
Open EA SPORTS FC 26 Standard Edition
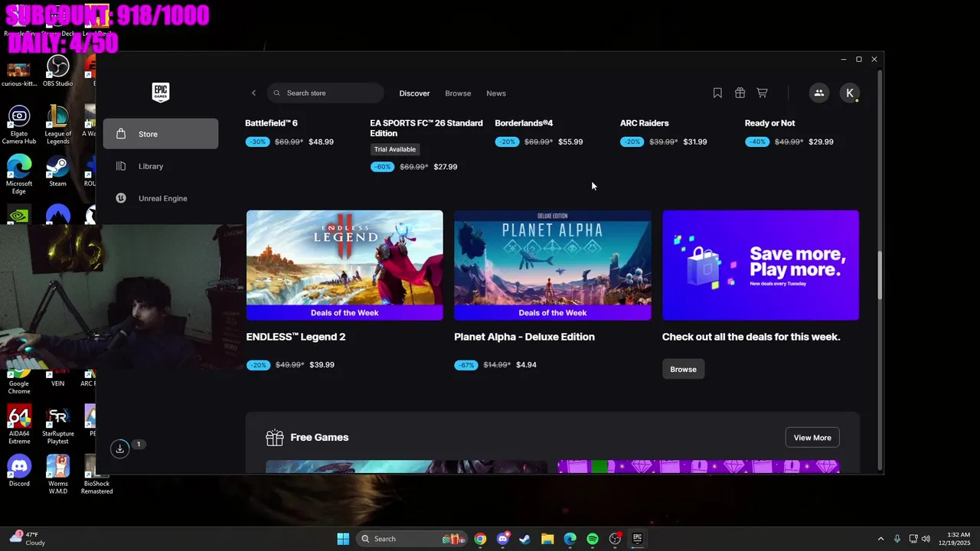pyautogui.click(x=426, y=128)
